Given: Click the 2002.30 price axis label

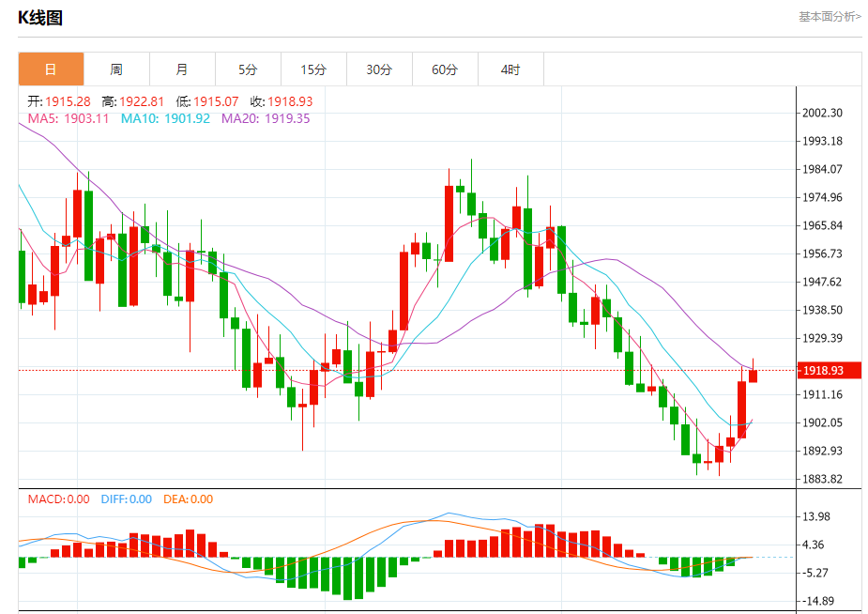Looking at the screenshot, I should (x=823, y=113).
